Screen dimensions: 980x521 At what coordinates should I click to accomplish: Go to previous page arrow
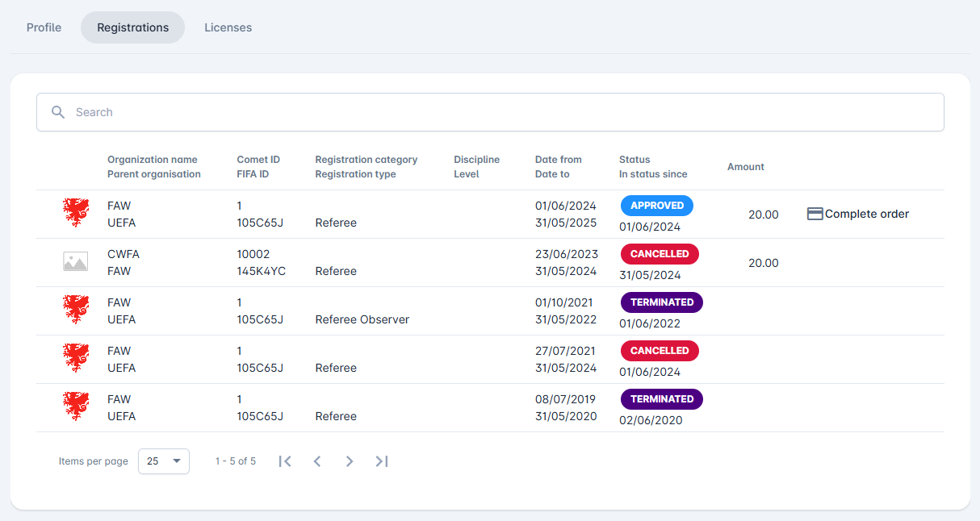tap(317, 461)
